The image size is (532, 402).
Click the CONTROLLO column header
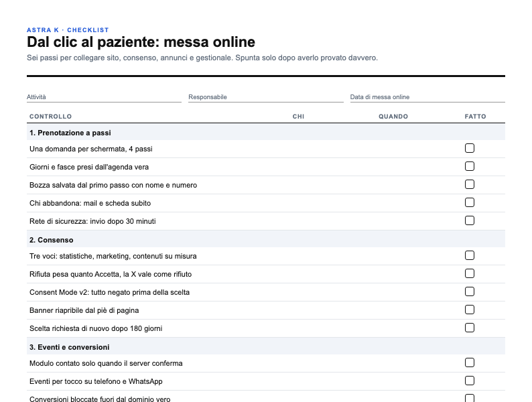[50, 117]
